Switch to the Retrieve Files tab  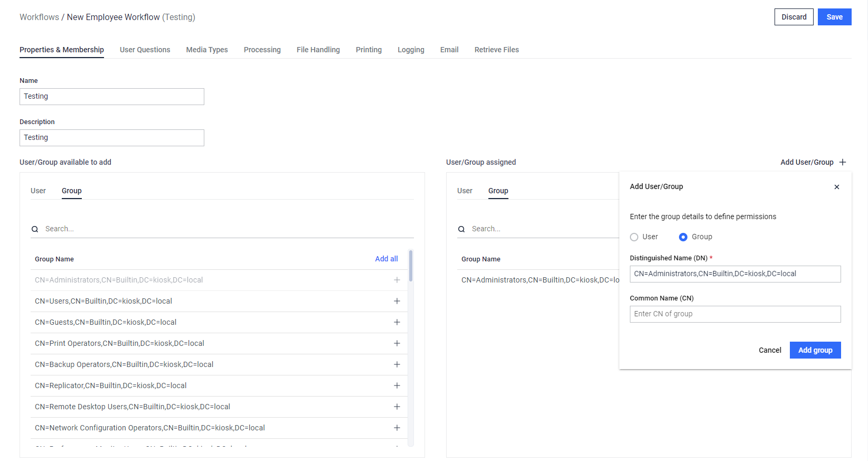coord(497,50)
